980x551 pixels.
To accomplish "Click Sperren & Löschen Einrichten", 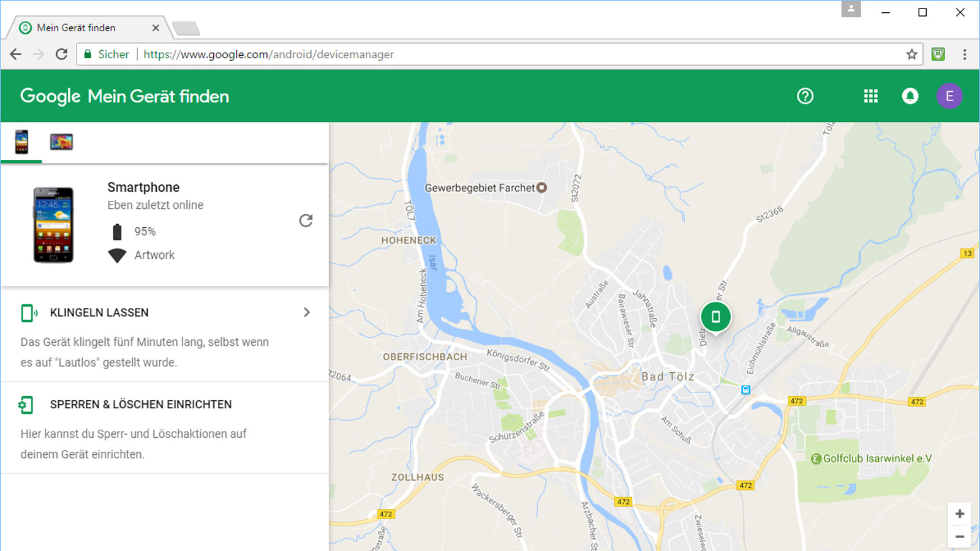I will [140, 404].
